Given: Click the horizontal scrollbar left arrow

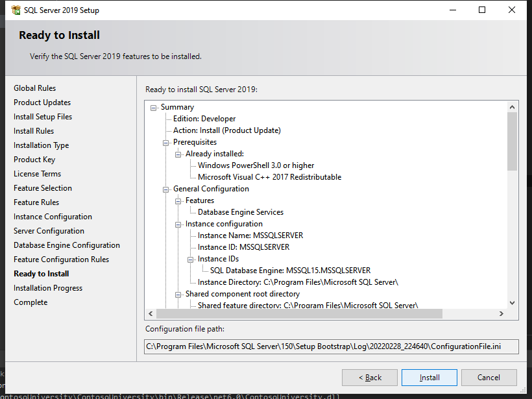Looking at the screenshot, I should [152, 314].
